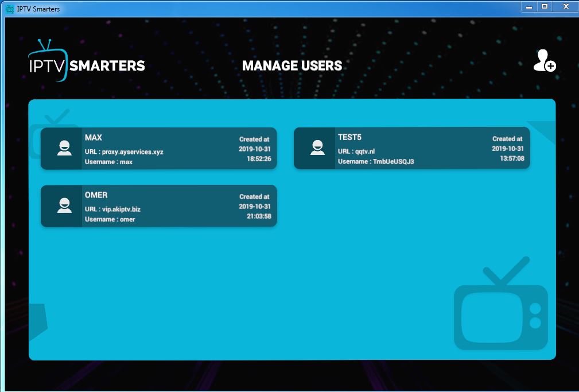Minimize the IPTV Smarters window

(x=529, y=6)
